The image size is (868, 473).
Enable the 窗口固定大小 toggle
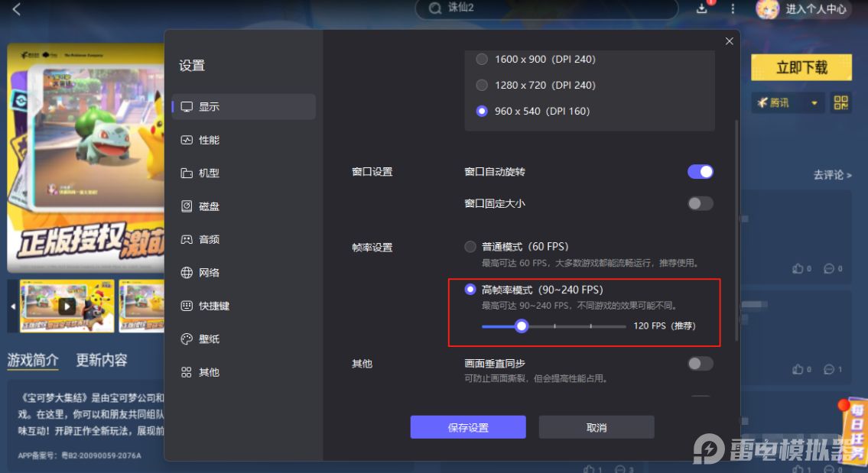[x=701, y=203]
